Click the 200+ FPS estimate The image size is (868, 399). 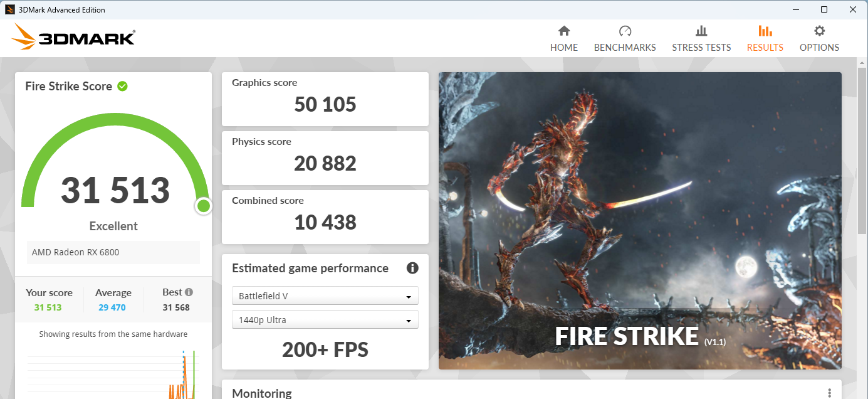[325, 349]
